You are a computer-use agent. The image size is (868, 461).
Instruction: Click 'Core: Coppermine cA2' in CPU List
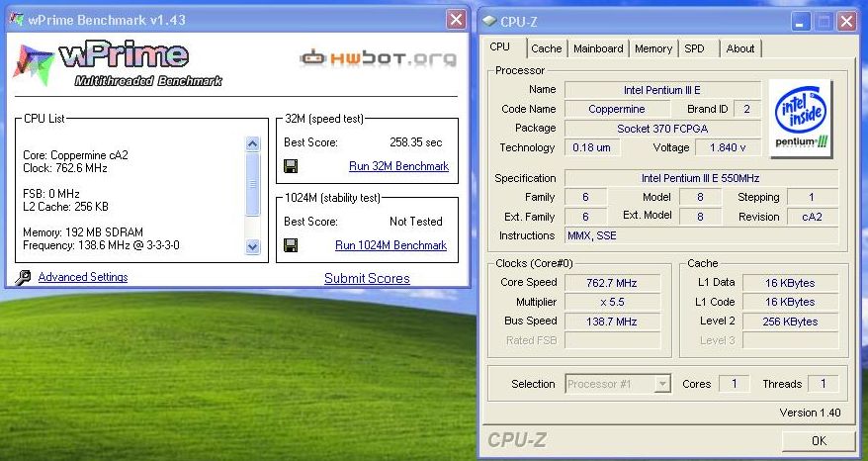pos(75,155)
